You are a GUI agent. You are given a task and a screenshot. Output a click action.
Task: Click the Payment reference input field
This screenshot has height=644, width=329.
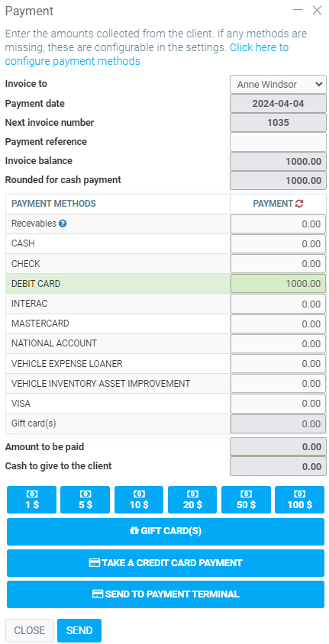(278, 142)
